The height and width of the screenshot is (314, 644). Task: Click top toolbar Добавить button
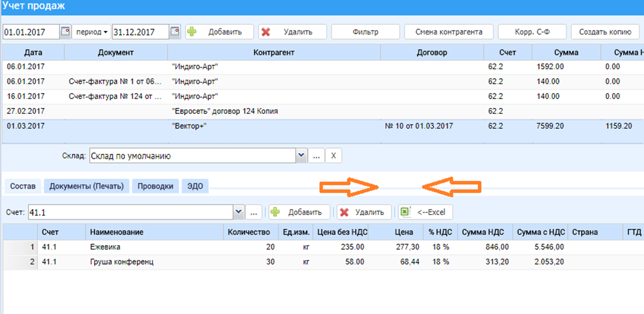(219, 32)
